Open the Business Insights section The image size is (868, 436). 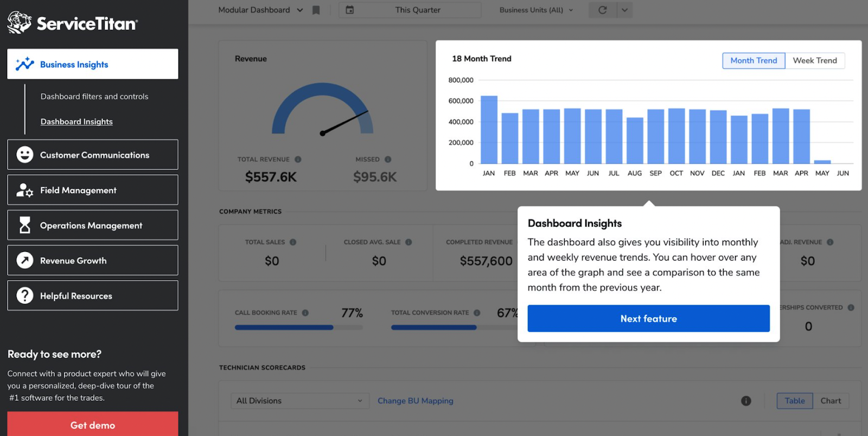point(93,64)
